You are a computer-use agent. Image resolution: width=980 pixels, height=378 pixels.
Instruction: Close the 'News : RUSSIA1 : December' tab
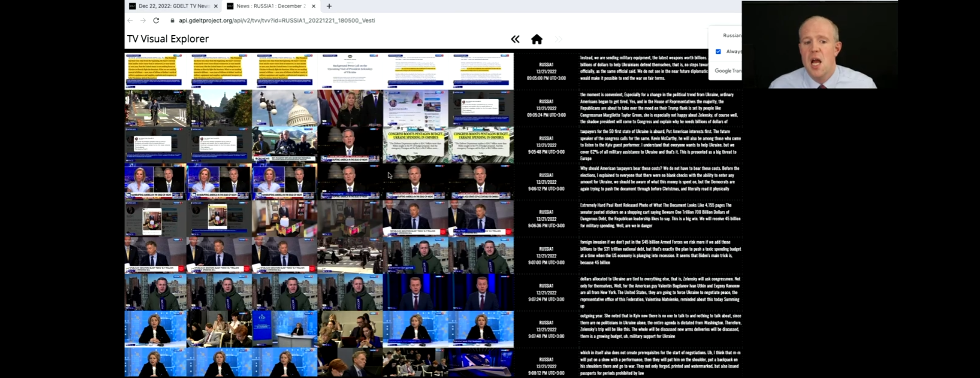coord(313,6)
